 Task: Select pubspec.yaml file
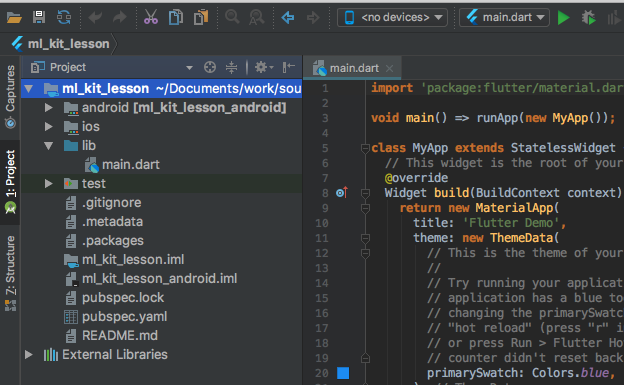pos(124,317)
